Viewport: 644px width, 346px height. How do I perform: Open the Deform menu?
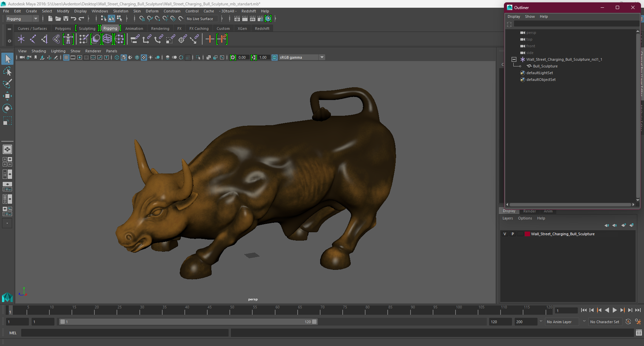[x=152, y=11]
